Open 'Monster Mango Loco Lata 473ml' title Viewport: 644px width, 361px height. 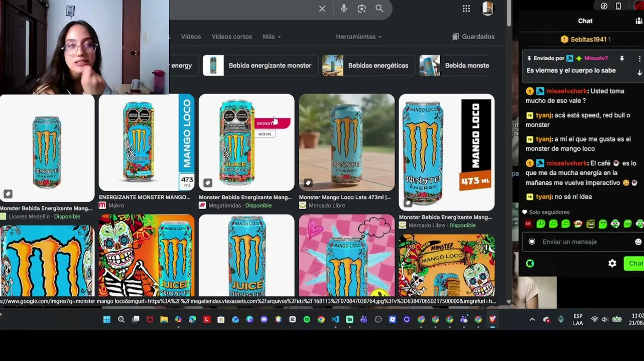345,198
